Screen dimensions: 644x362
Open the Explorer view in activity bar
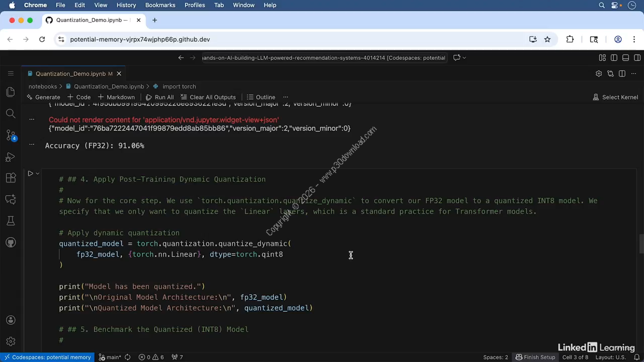[11, 92]
